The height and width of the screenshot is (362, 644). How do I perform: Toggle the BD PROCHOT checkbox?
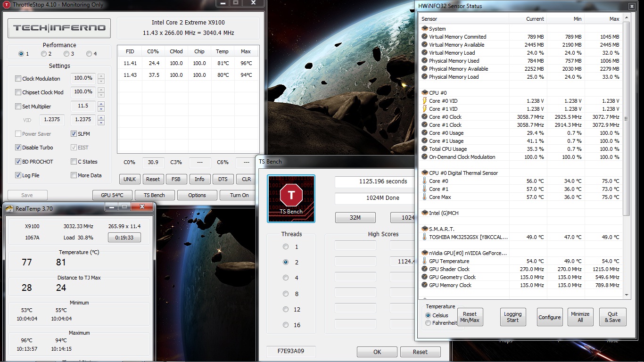tap(18, 162)
